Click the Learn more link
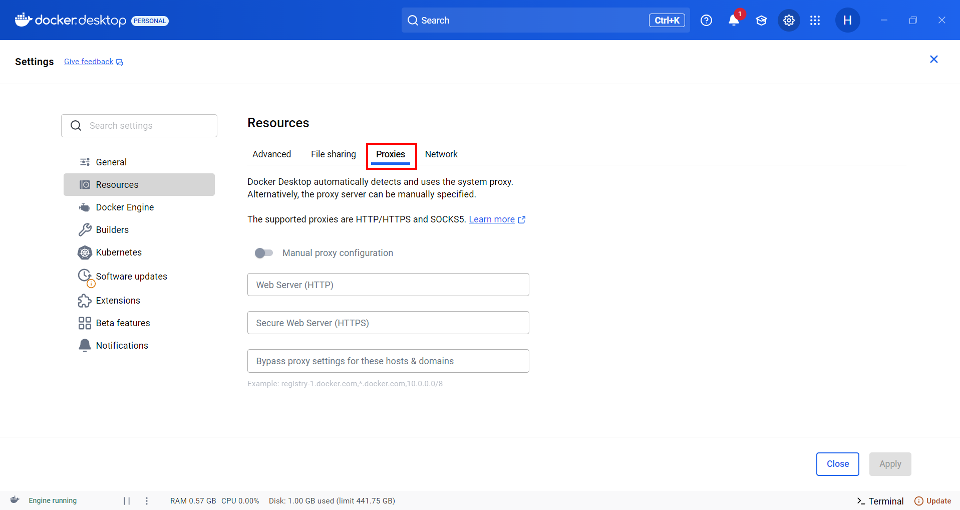Image resolution: width=960 pixels, height=510 pixels. (492, 219)
